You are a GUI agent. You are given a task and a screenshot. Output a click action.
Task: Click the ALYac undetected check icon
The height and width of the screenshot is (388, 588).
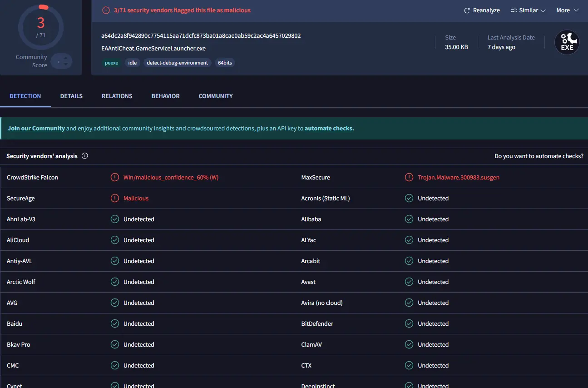tap(409, 240)
